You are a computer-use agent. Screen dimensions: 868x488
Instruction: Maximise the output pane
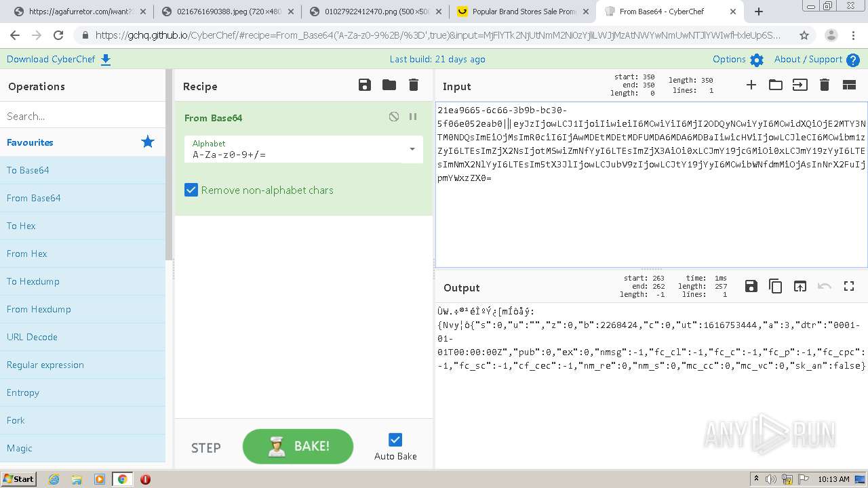click(849, 286)
